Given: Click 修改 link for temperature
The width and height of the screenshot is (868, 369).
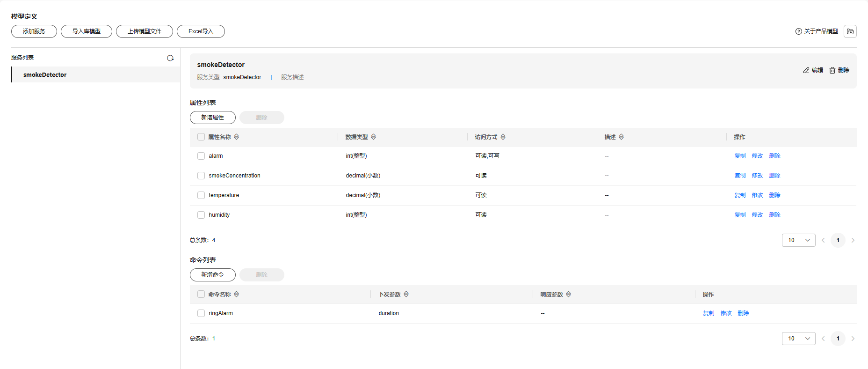Looking at the screenshot, I should (x=757, y=195).
